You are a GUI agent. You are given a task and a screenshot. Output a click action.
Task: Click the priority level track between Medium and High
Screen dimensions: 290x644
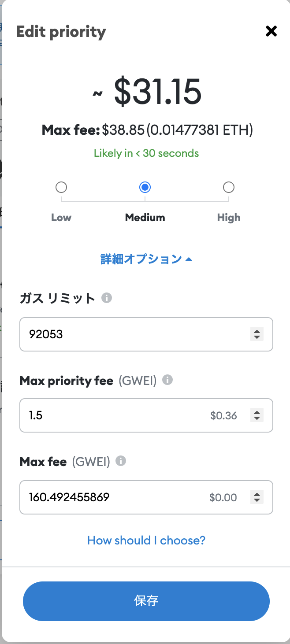pos(187,198)
